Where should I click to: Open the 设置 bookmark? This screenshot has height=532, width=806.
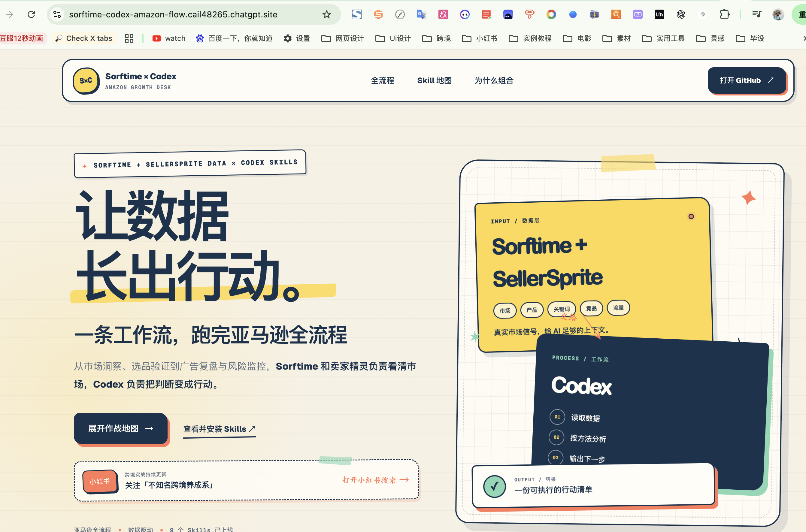(x=297, y=38)
